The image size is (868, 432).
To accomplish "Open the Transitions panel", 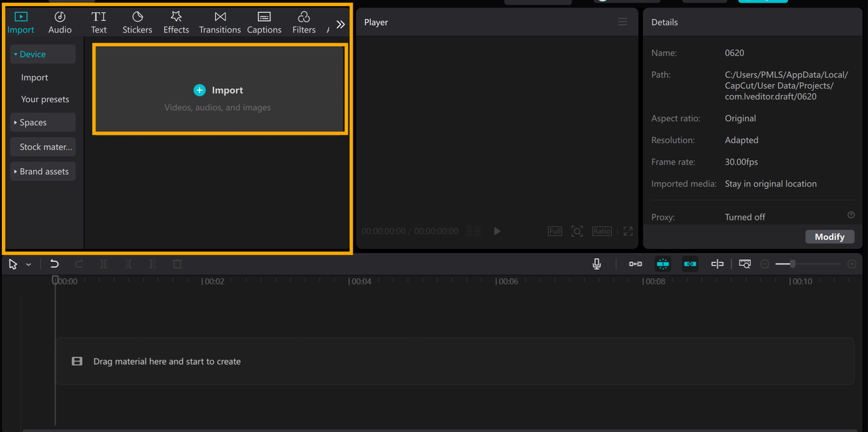I will pos(220,21).
